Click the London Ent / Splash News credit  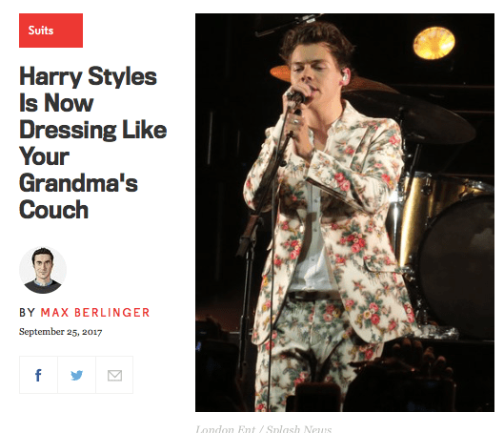(x=263, y=429)
